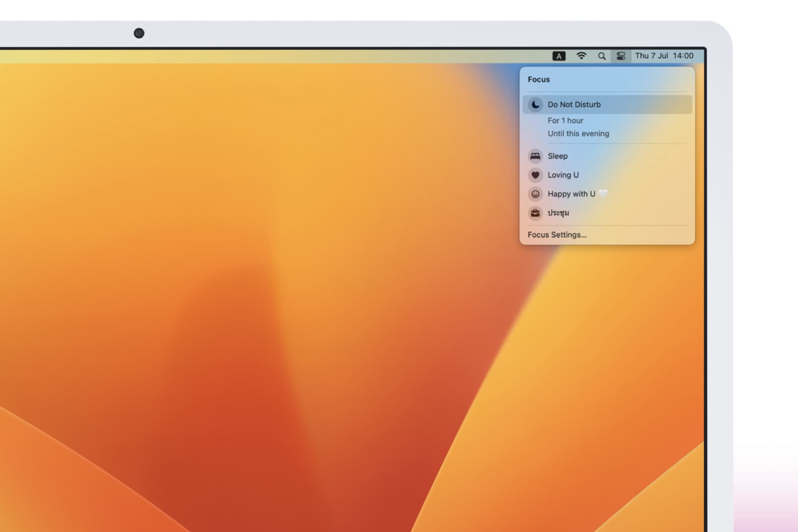Click the briefcase icon for ประชุม focus
Image resolution: width=798 pixels, height=532 pixels.
point(535,213)
